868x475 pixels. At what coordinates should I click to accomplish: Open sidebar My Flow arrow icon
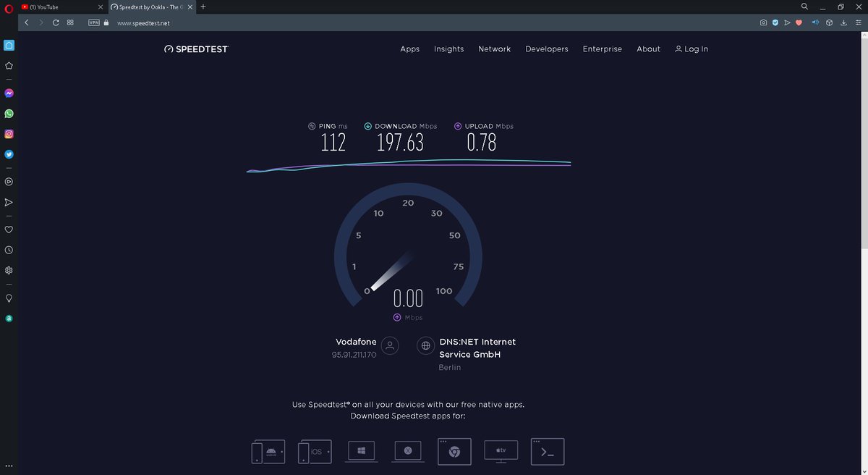[9, 202]
